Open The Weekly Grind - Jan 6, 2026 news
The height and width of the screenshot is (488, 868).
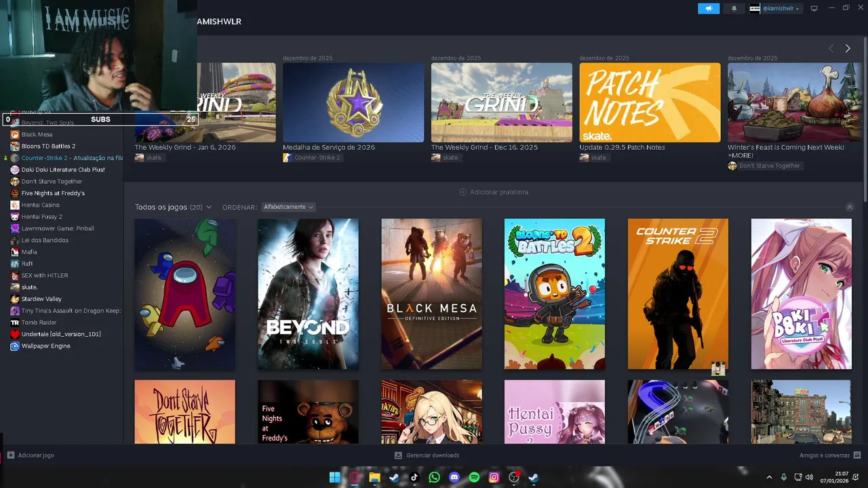185,147
